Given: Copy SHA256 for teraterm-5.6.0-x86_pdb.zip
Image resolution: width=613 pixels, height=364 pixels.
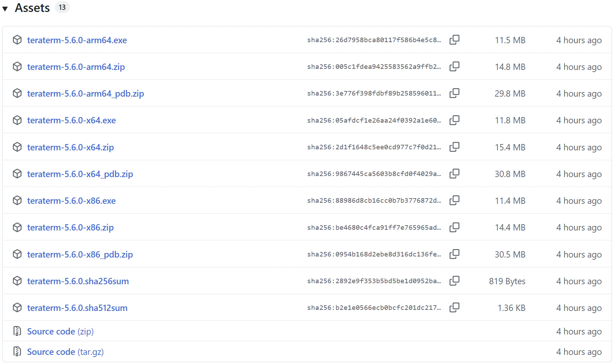Looking at the screenshot, I should coord(454,254).
